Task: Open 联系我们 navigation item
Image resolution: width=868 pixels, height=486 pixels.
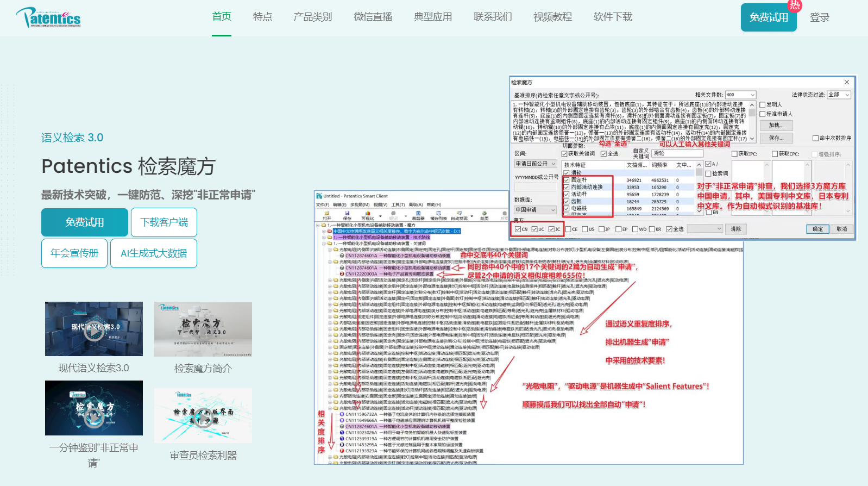Action: click(493, 17)
